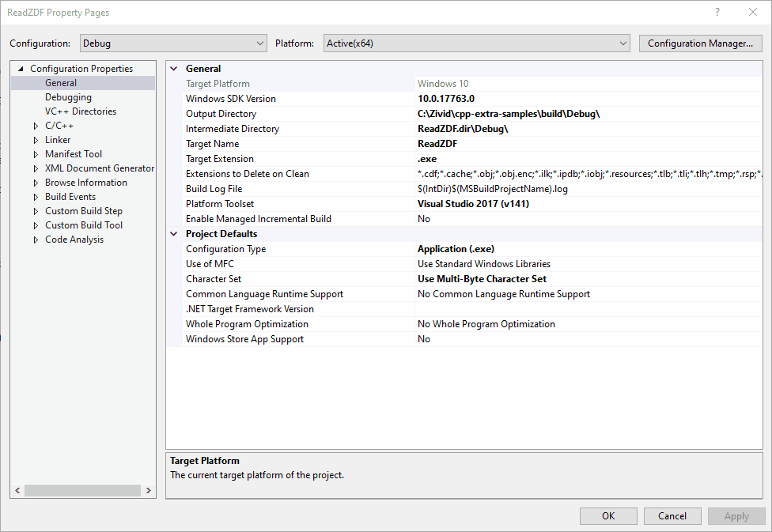Open the Configuration dropdown
Image resolution: width=772 pixels, height=532 pixels.
pos(173,43)
